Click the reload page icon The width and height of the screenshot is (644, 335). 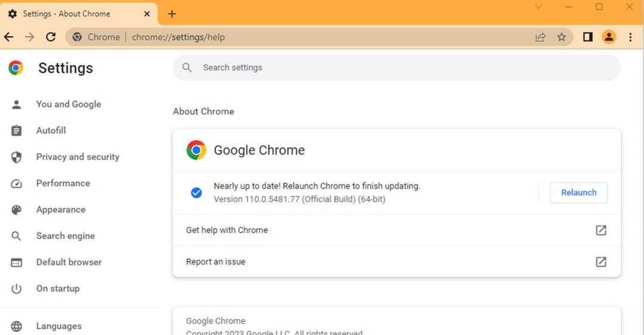[51, 37]
